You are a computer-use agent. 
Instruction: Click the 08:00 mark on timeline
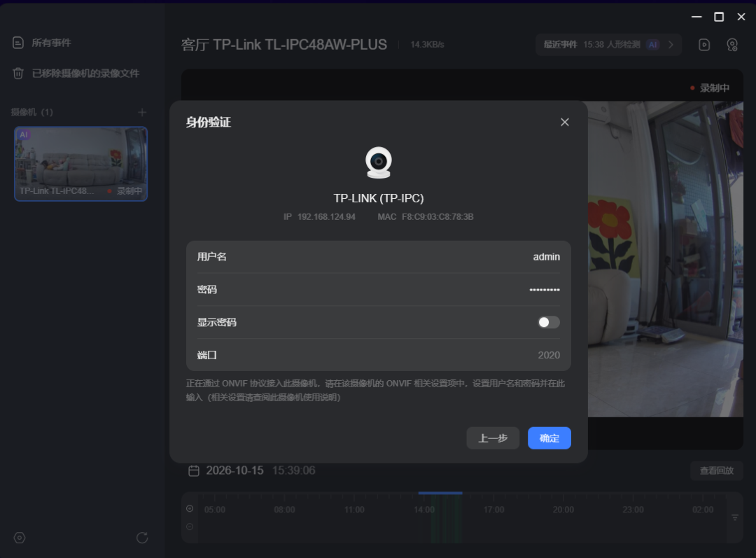pos(284,510)
